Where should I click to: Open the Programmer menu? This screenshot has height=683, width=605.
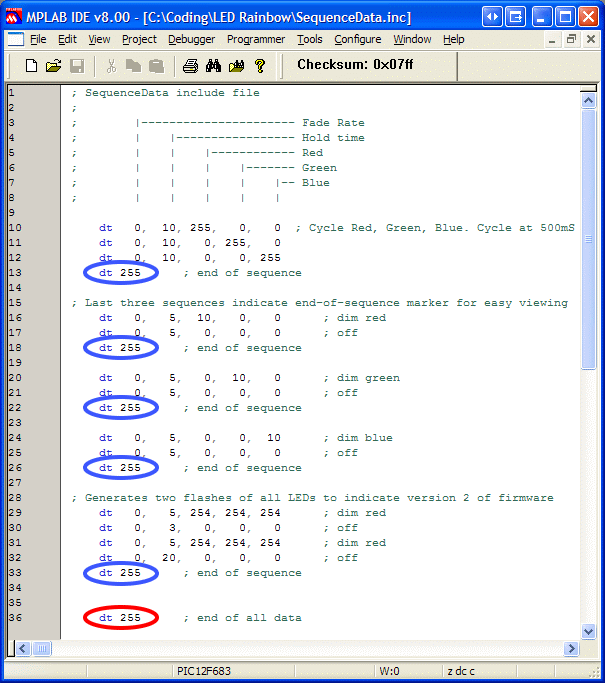coord(256,39)
